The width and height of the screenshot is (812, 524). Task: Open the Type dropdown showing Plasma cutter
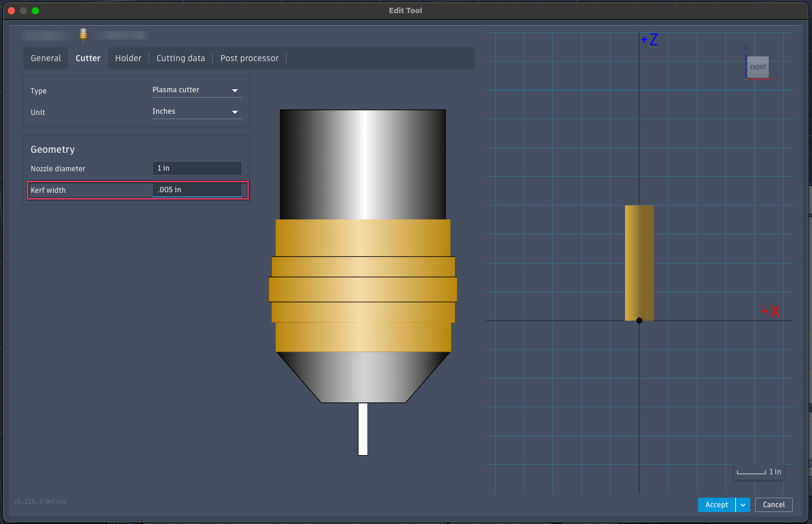(x=197, y=89)
